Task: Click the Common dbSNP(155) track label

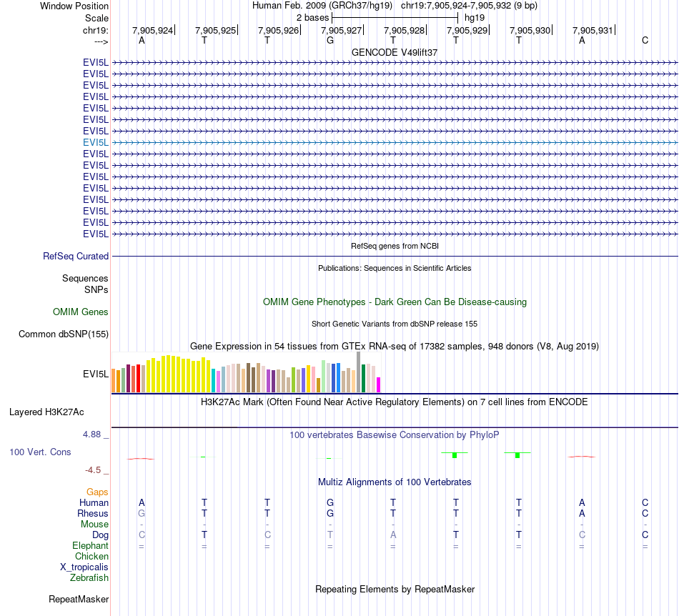Action: click(x=64, y=334)
